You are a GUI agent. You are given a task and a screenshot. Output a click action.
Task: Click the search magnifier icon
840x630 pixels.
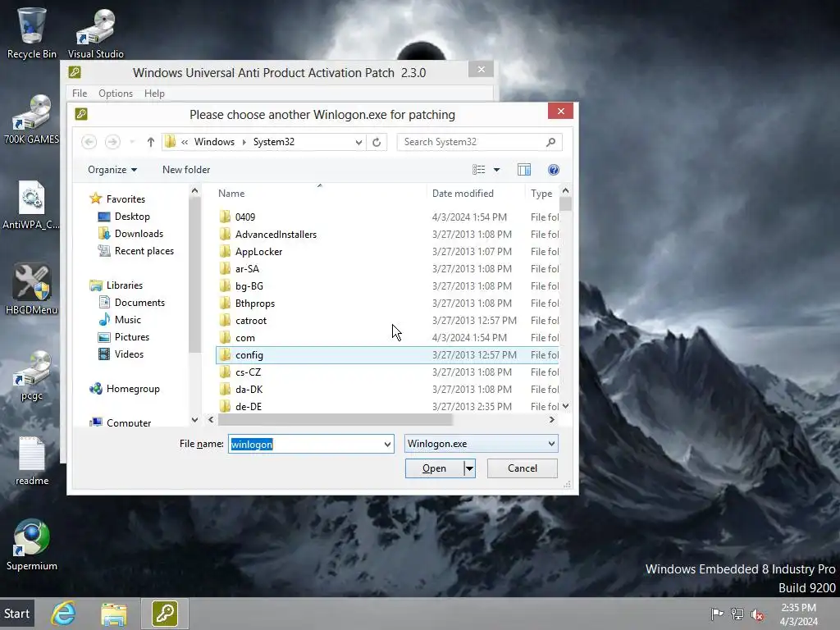pyautogui.click(x=550, y=142)
